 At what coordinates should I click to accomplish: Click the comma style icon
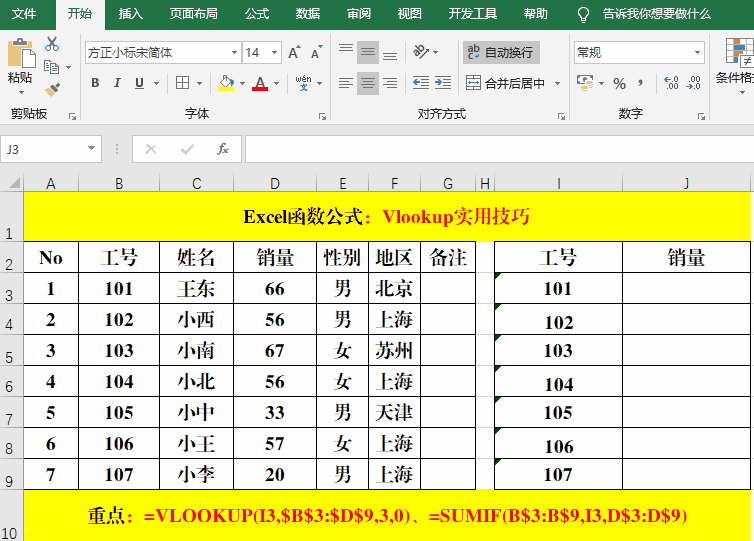pyautogui.click(x=641, y=84)
